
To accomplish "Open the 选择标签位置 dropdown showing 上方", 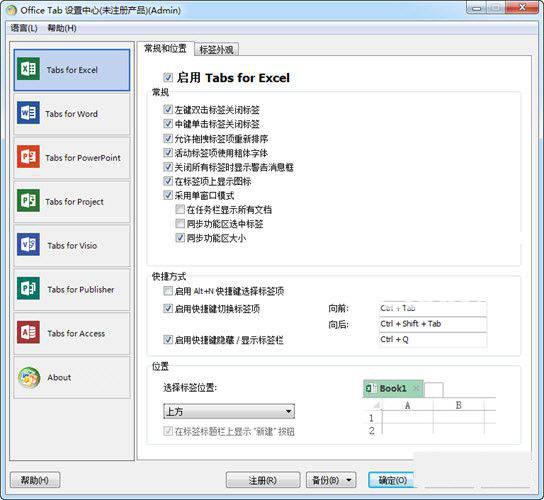I will (229, 412).
